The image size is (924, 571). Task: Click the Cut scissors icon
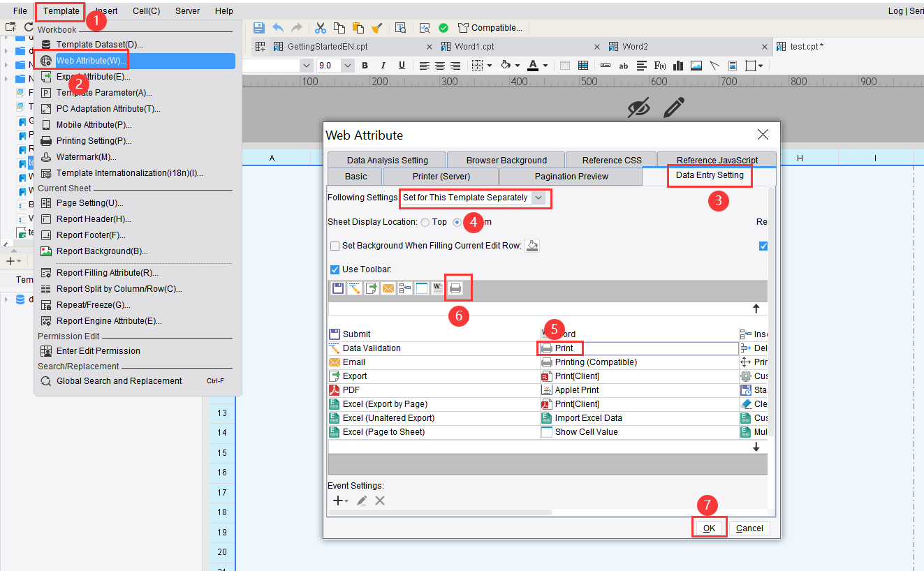(321, 27)
